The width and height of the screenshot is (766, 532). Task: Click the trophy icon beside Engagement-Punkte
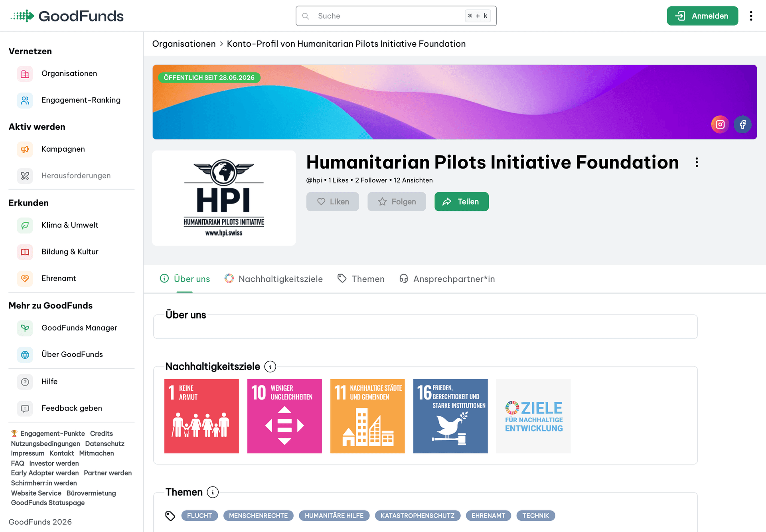14,433
